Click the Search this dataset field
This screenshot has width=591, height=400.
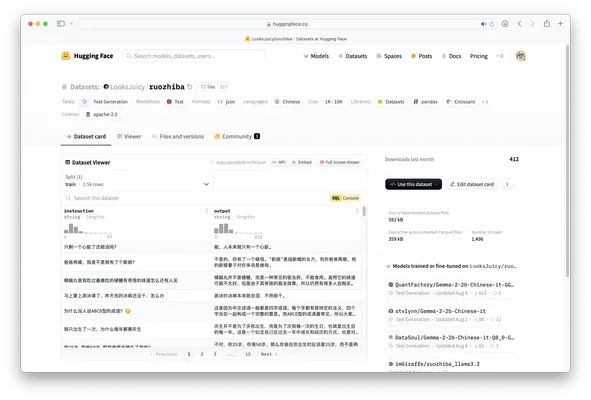[x=196, y=198]
